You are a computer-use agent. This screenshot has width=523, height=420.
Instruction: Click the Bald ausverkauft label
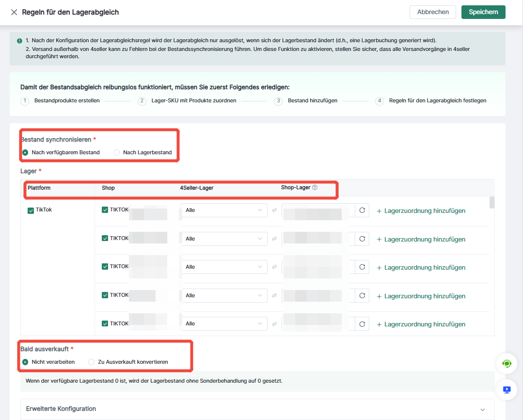click(45, 349)
